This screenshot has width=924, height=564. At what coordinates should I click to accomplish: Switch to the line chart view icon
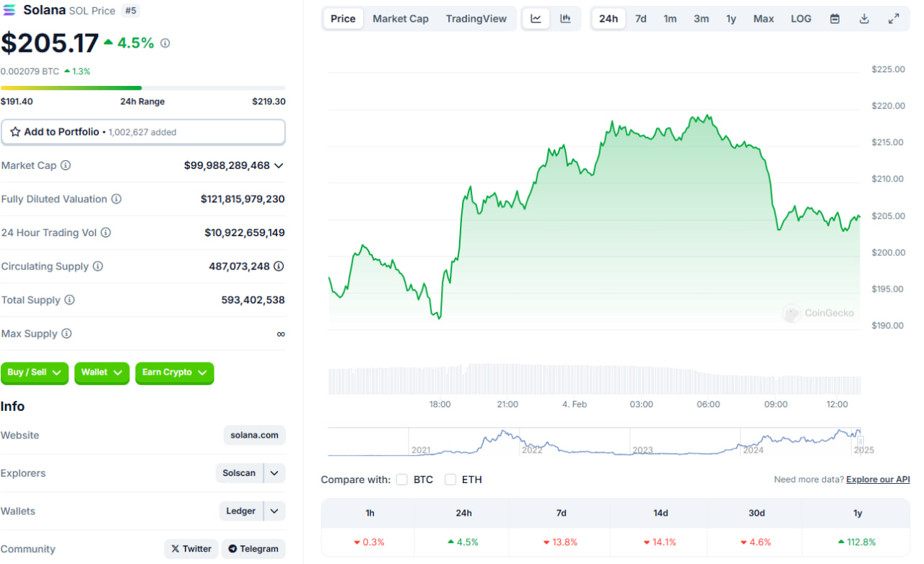point(536,19)
